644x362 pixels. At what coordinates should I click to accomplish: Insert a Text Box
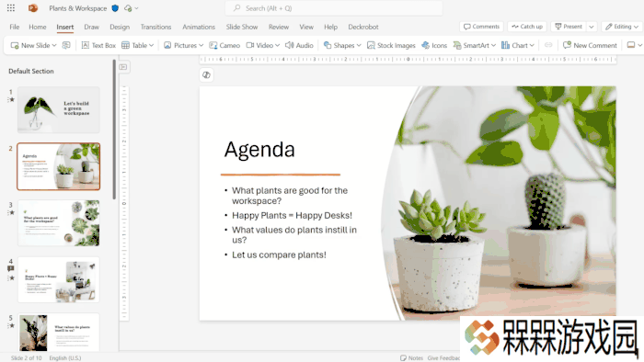[98, 46]
